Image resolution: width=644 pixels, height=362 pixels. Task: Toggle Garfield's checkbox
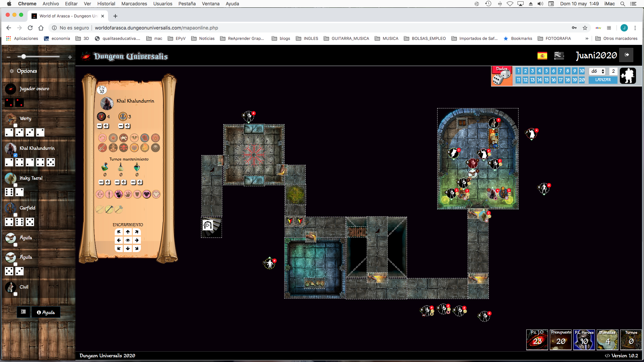[15, 215]
